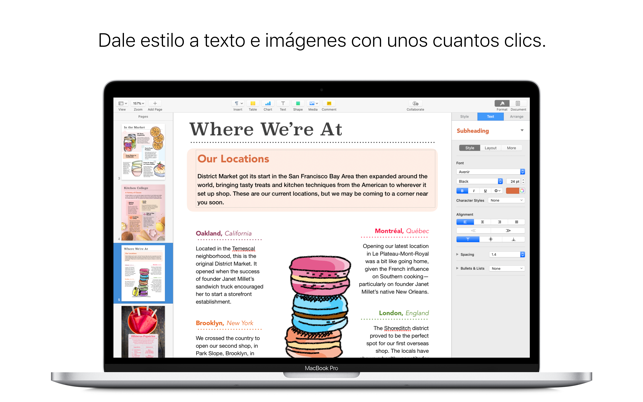Screen dimensions: 643x402
Task: Adjust the 24 pt font size stepper
Action: 523,181
